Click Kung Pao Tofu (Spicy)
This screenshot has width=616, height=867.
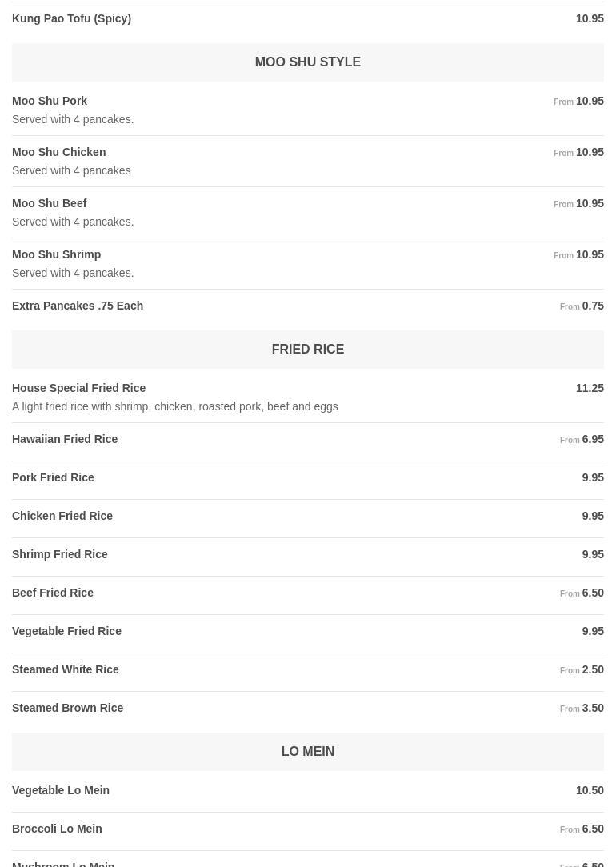(308, 19)
